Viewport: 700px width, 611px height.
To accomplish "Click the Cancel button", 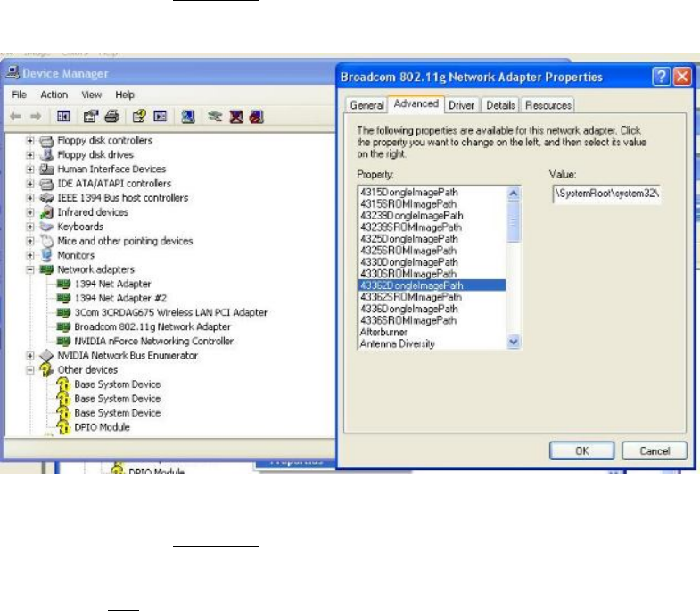I will (x=655, y=450).
